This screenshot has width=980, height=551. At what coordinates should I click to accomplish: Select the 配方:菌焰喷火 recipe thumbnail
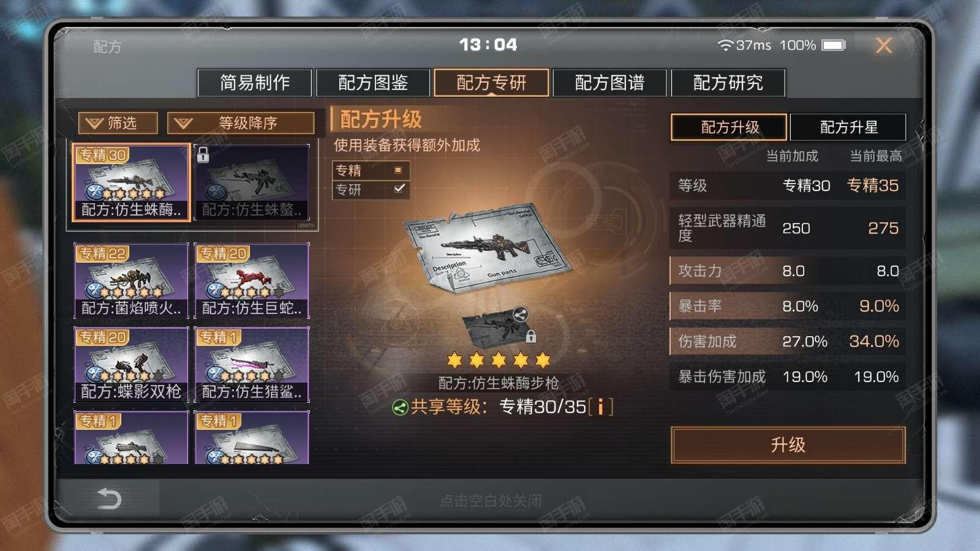131,281
